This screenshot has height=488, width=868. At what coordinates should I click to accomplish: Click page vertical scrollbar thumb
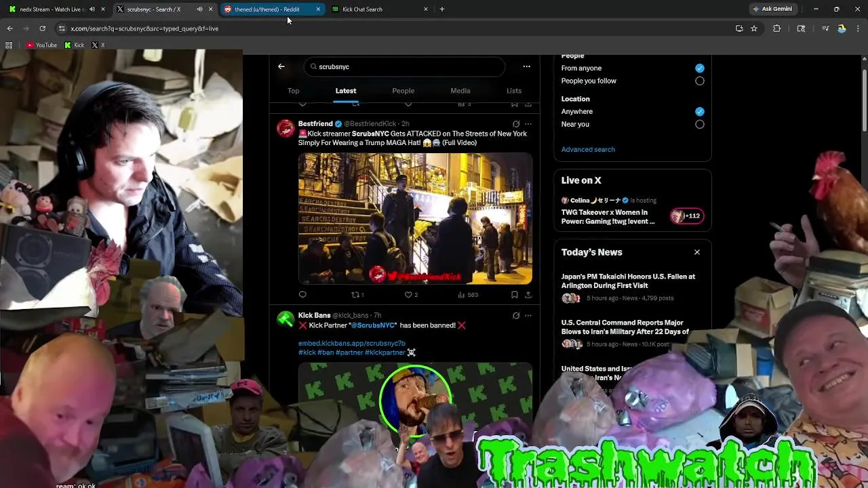[864, 100]
